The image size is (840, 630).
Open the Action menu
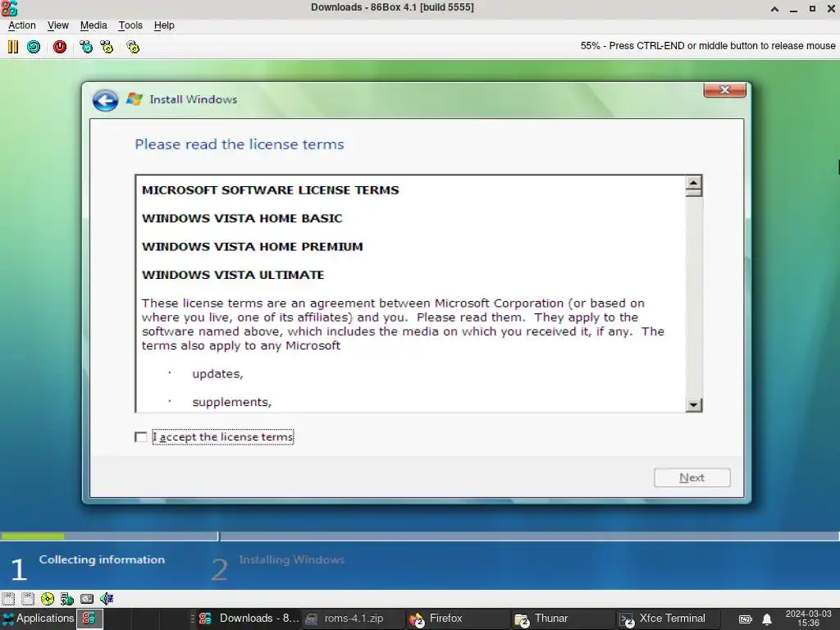point(22,25)
